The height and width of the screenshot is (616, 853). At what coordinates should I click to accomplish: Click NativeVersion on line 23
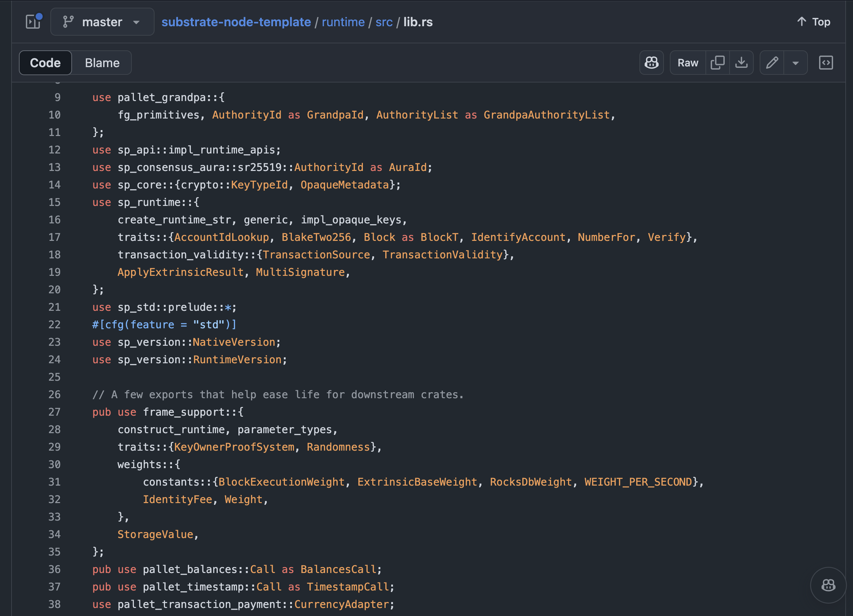click(x=234, y=342)
